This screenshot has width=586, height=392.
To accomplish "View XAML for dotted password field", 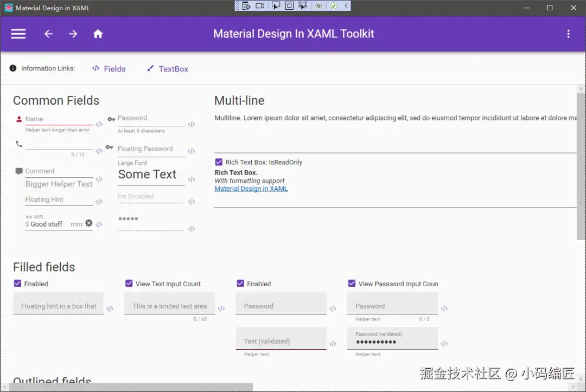I will click(192, 229).
